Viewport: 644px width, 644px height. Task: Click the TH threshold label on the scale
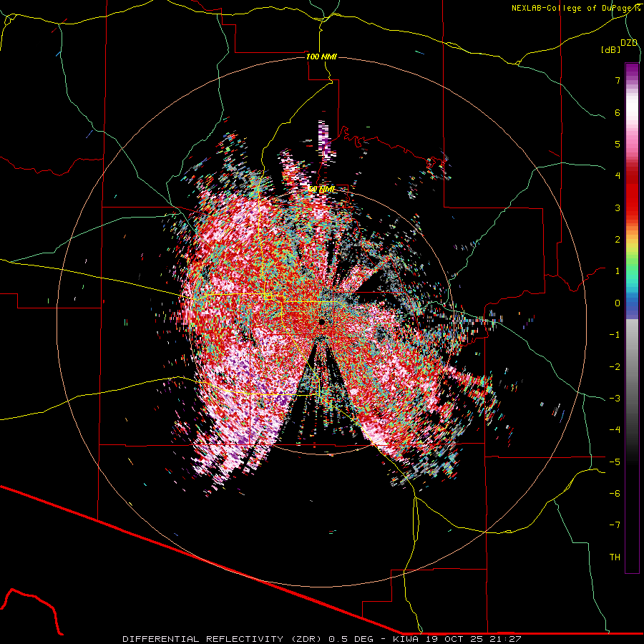pyautogui.click(x=615, y=557)
